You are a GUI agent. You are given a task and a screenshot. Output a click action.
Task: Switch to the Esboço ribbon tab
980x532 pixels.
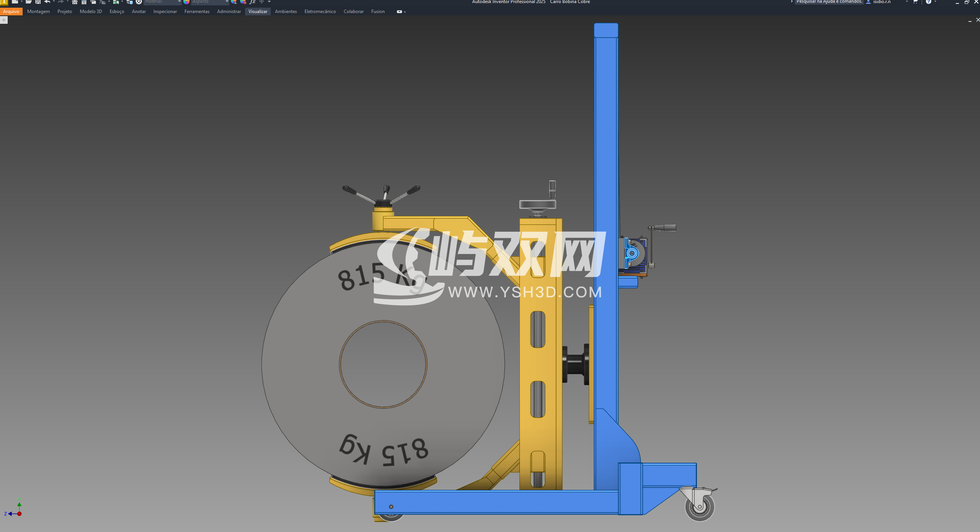tap(117, 12)
